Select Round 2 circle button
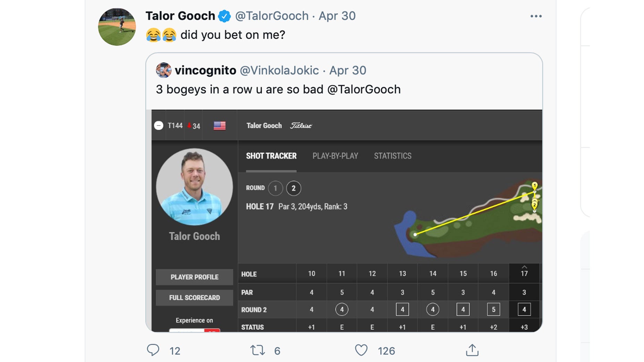The image size is (644, 362). (294, 188)
